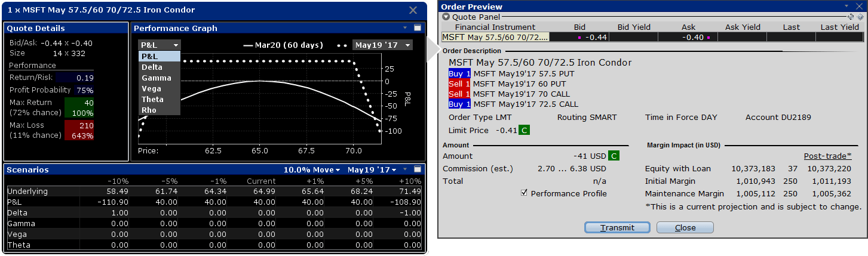Image resolution: width=868 pixels, height=256 pixels.
Task: Click the Mar20 (60 days) legend label
Action: [x=289, y=45]
